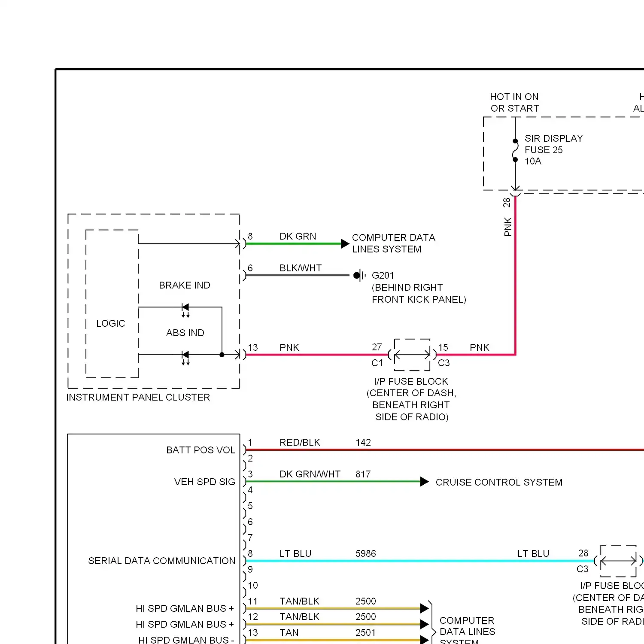Click "C3" label below pin 15

click(444, 363)
